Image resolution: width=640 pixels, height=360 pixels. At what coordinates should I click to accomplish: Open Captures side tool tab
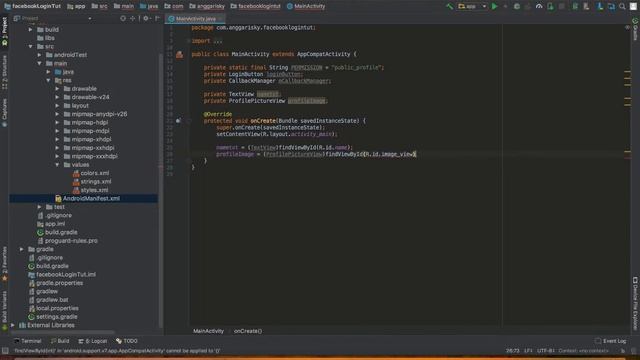click(4, 112)
